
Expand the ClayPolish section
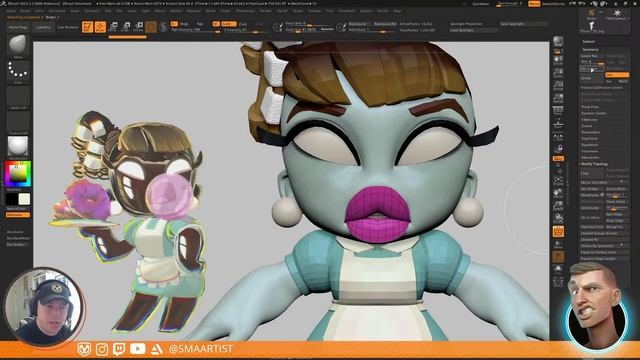(589, 139)
